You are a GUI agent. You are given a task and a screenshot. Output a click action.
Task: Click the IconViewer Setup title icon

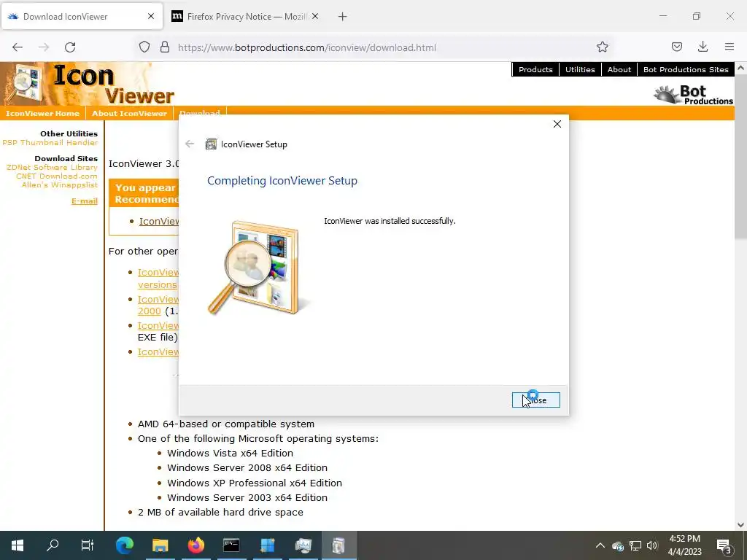pyautogui.click(x=211, y=144)
